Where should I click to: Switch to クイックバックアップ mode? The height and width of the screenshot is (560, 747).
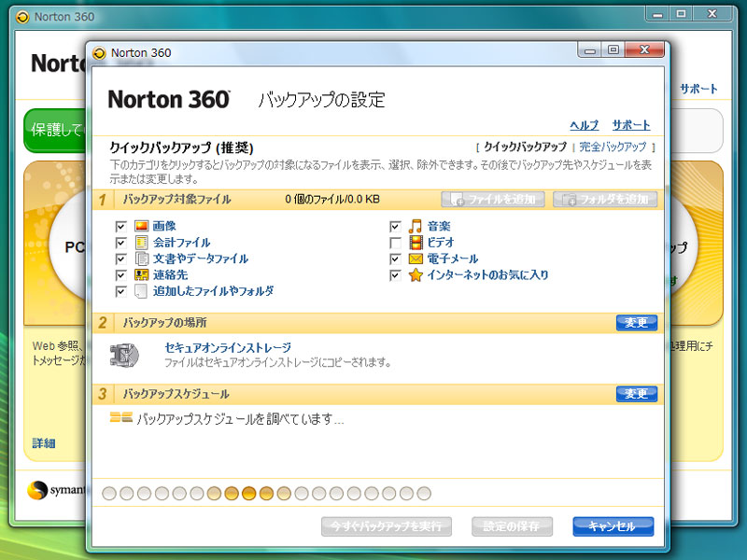coord(525,147)
